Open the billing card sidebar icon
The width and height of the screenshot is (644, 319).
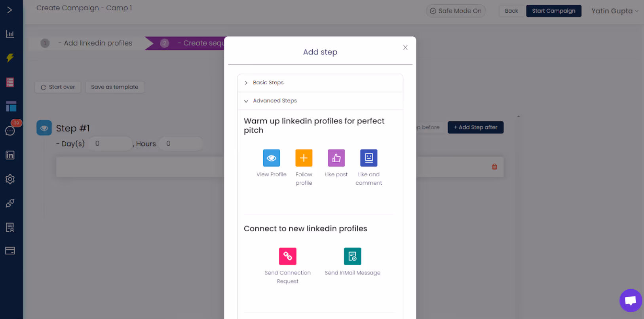click(10, 251)
